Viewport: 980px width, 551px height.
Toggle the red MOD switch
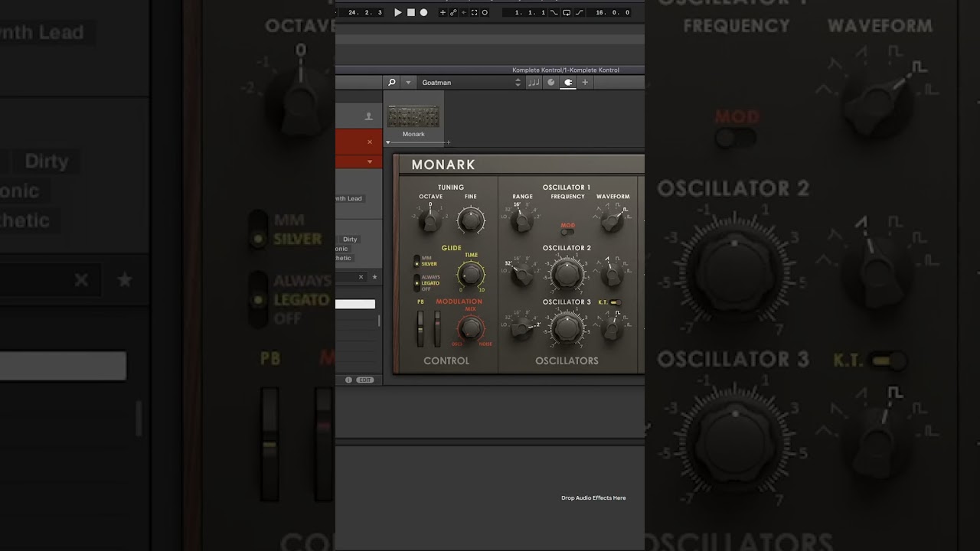pyautogui.click(x=567, y=232)
